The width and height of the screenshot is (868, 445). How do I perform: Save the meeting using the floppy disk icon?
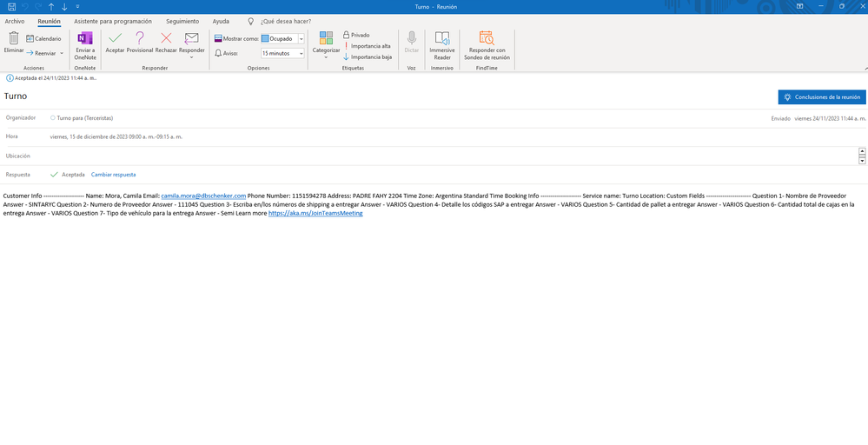11,7
